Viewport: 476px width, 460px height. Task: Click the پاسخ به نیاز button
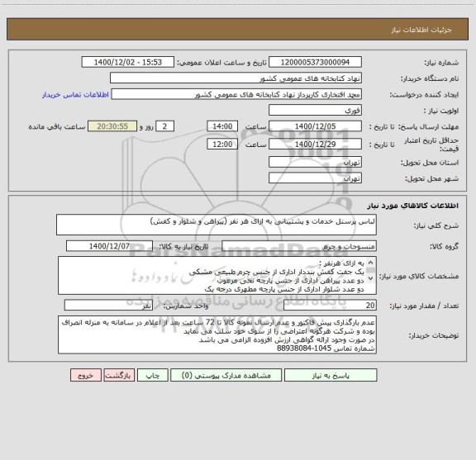[331, 375]
